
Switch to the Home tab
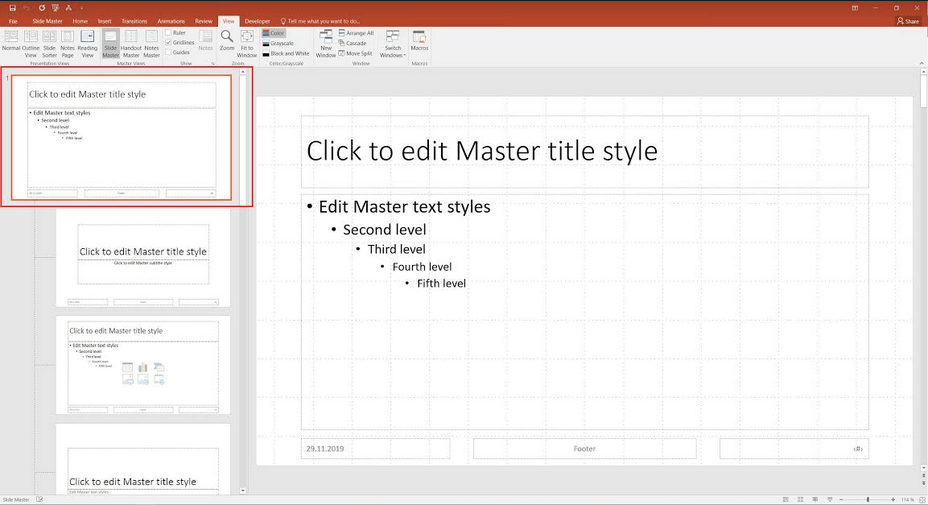pyautogui.click(x=80, y=21)
